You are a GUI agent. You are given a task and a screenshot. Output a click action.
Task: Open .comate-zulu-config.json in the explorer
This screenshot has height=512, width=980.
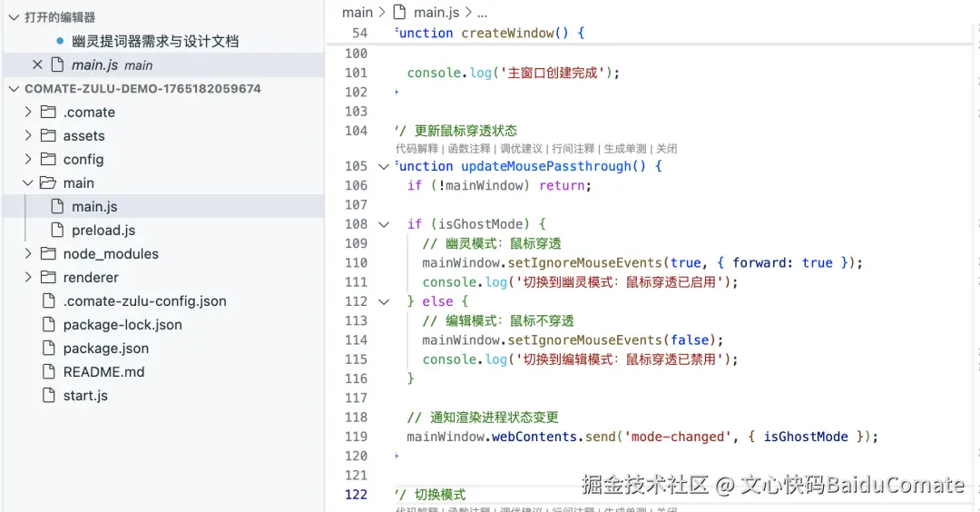pyautogui.click(x=144, y=301)
